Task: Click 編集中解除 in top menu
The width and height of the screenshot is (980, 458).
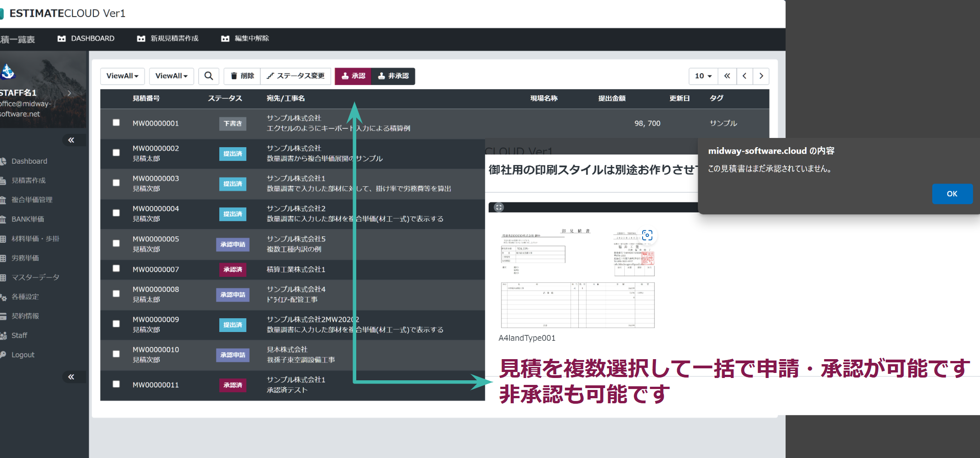Action: click(245, 39)
